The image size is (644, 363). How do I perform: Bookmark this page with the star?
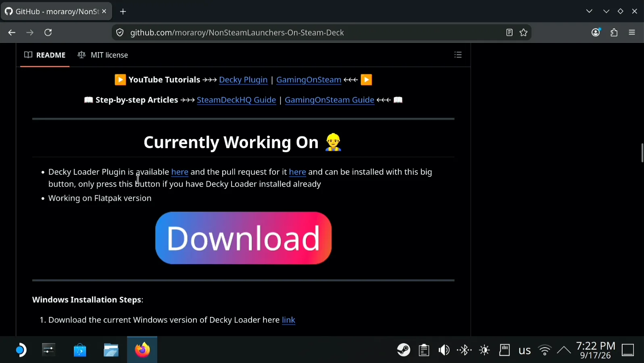(x=523, y=33)
